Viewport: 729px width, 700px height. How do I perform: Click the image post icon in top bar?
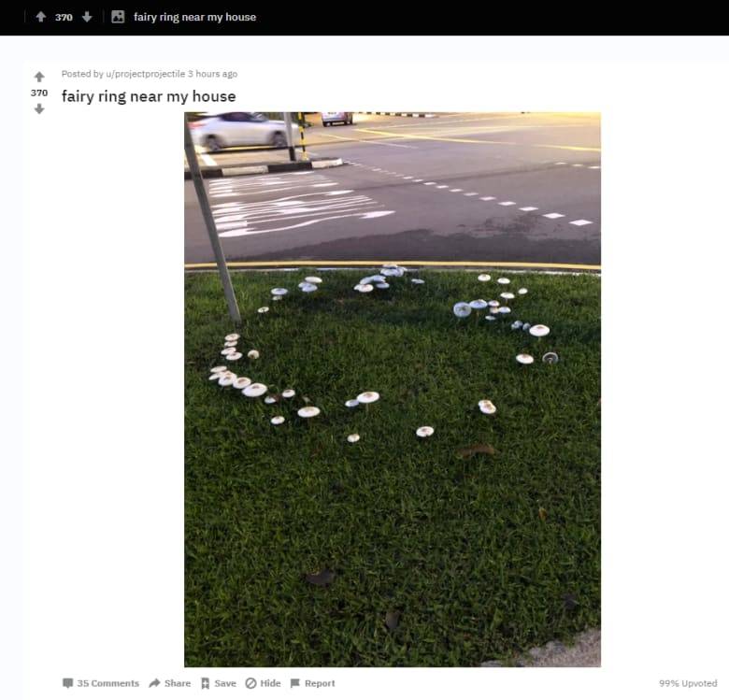(x=118, y=17)
